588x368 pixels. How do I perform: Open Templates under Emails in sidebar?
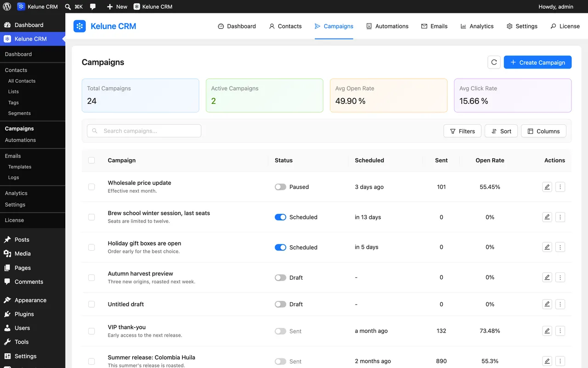[20, 167]
